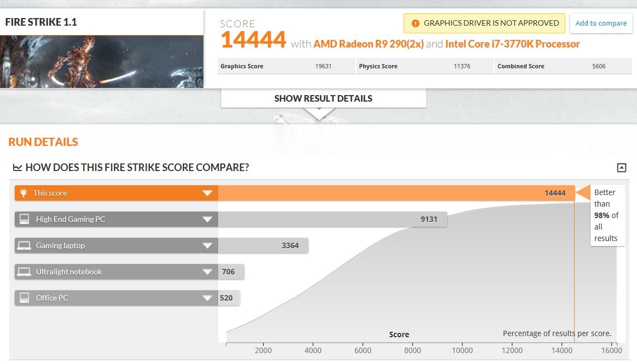Click the laptop icon beside Gaming laptop
Screen dimensions: 637x364
pyautogui.click(x=24, y=245)
